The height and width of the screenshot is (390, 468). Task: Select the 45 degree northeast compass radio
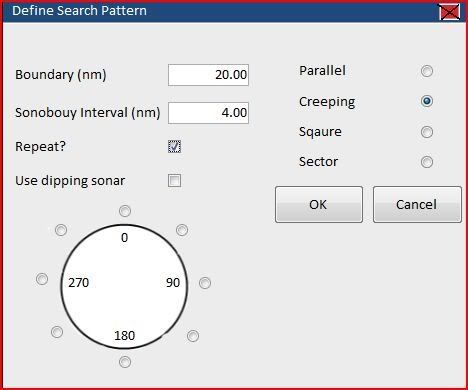click(x=182, y=230)
